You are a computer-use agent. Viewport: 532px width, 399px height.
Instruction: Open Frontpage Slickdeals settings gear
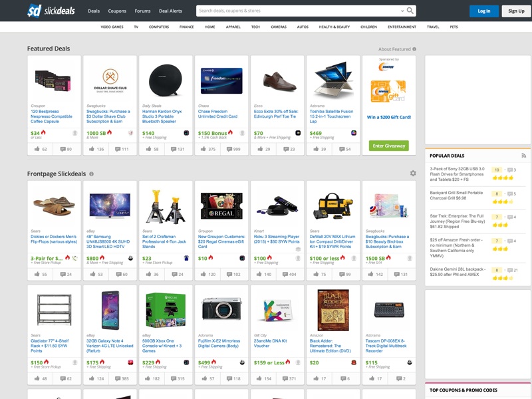tap(413, 174)
